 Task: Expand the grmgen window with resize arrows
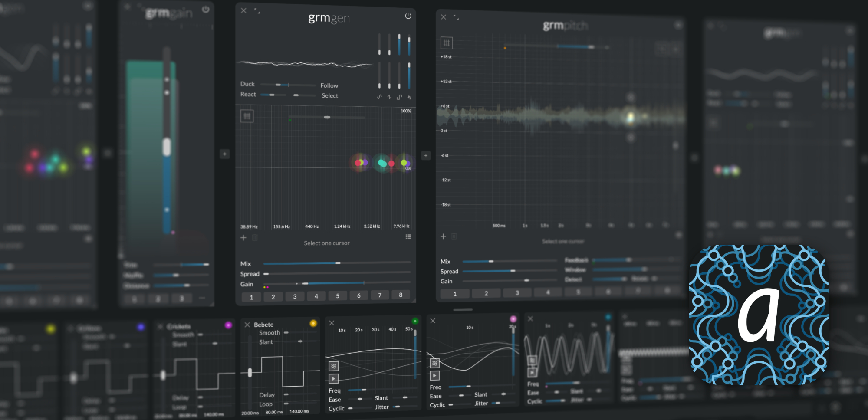(257, 11)
